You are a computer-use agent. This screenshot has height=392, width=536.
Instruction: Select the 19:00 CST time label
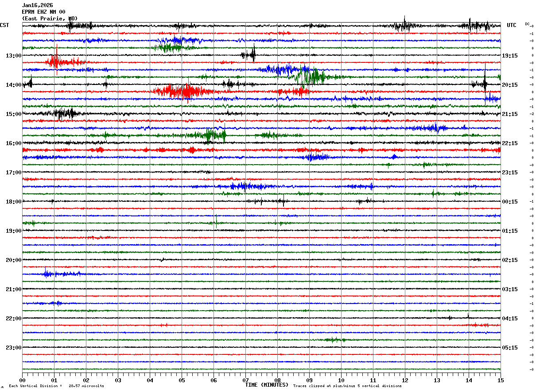point(14,231)
